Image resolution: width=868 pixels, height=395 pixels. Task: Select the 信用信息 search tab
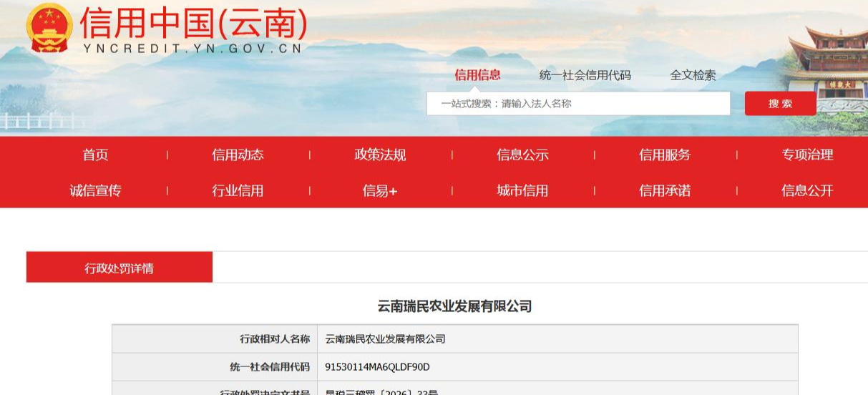coord(477,75)
